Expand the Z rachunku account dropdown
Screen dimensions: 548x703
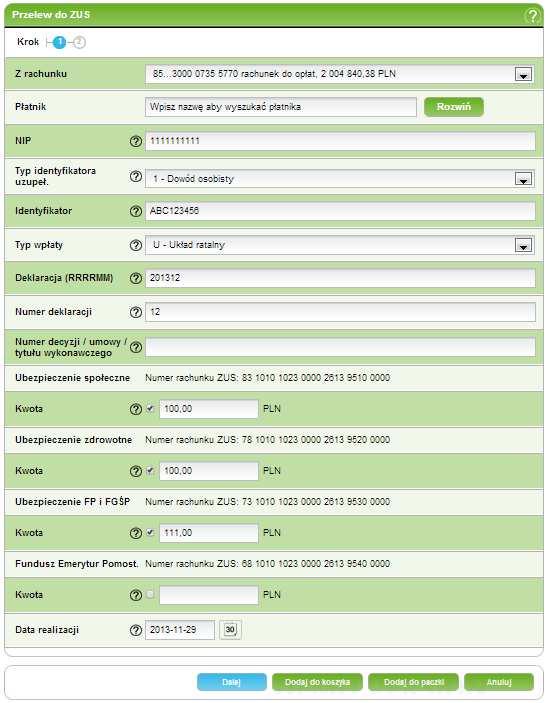pyautogui.click(x=523, y=74)
